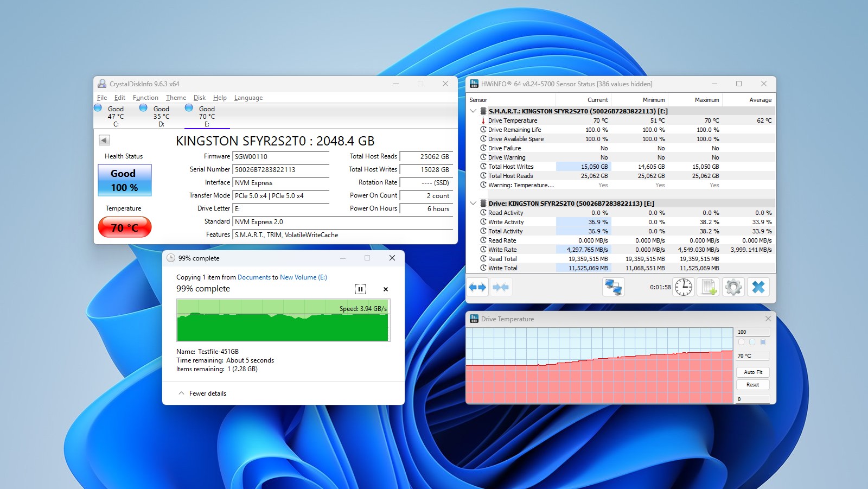This screenshot has width=868, height=489.
Task: Select disk C: status circle icon
Action: (x=98, y=107)
